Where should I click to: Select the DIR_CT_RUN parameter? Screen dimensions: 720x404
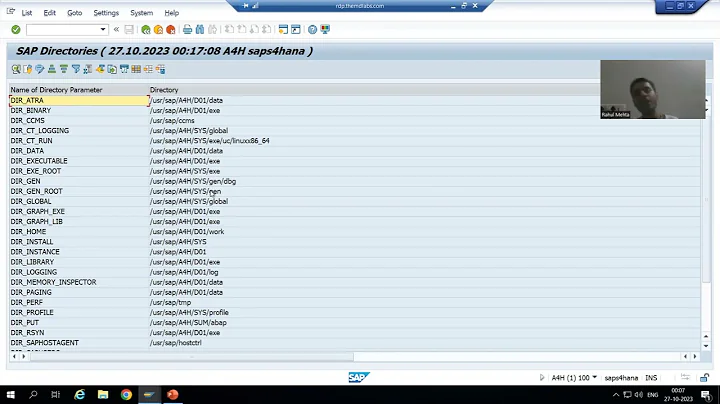tap(32, 140)
